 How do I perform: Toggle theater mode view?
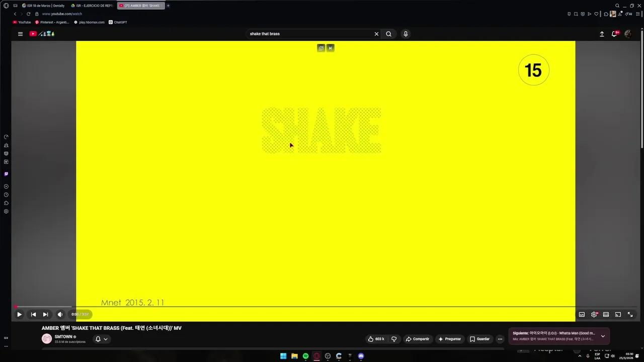[606, 314]
